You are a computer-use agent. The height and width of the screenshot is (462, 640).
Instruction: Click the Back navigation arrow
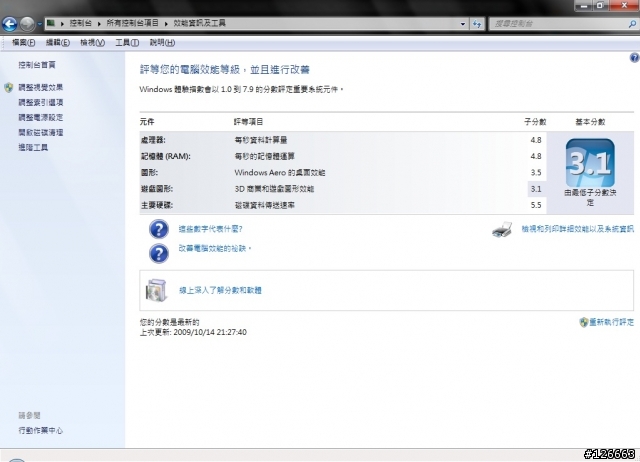(x=9, y=24)
